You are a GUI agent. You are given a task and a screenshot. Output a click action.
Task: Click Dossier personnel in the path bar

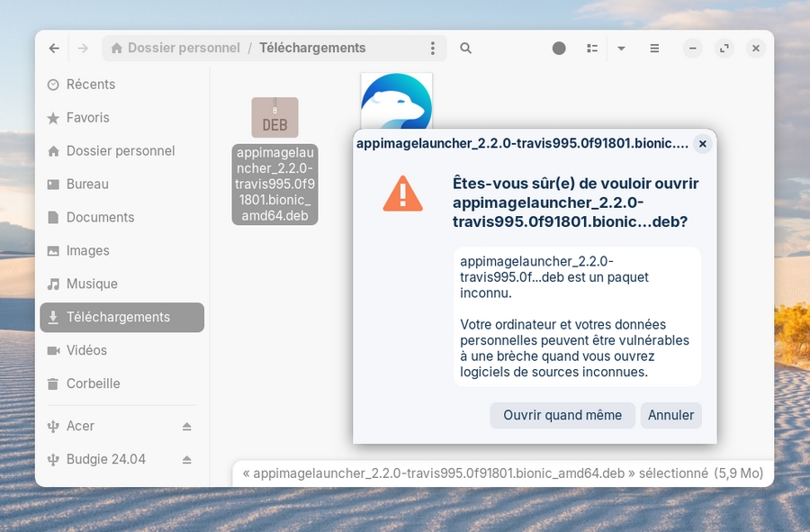pos(183,49)
